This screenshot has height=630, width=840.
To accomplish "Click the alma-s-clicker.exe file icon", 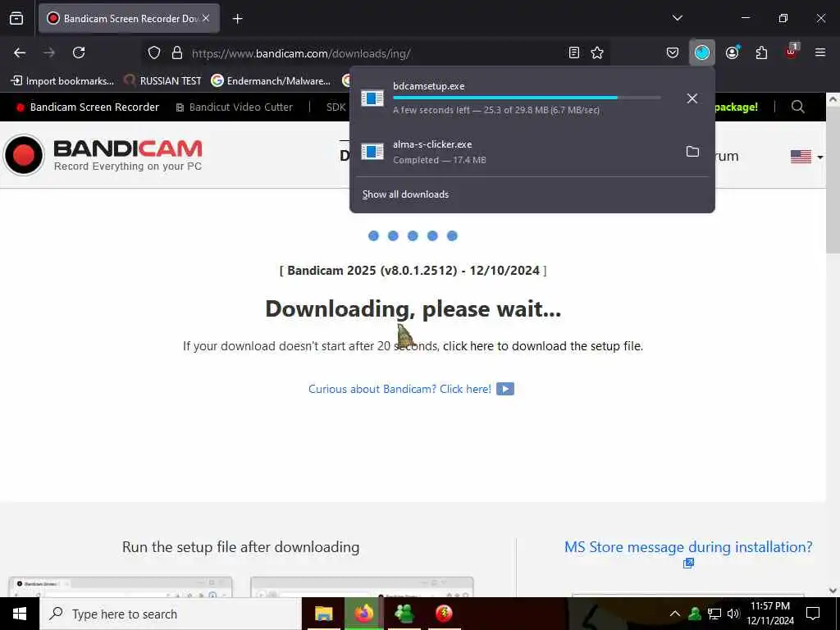I will 372,152.
